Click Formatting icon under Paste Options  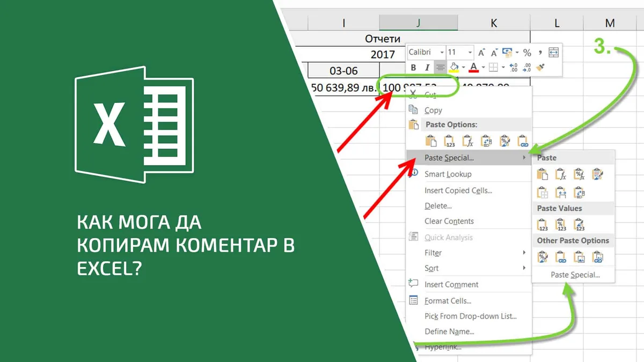coord(504,141)
